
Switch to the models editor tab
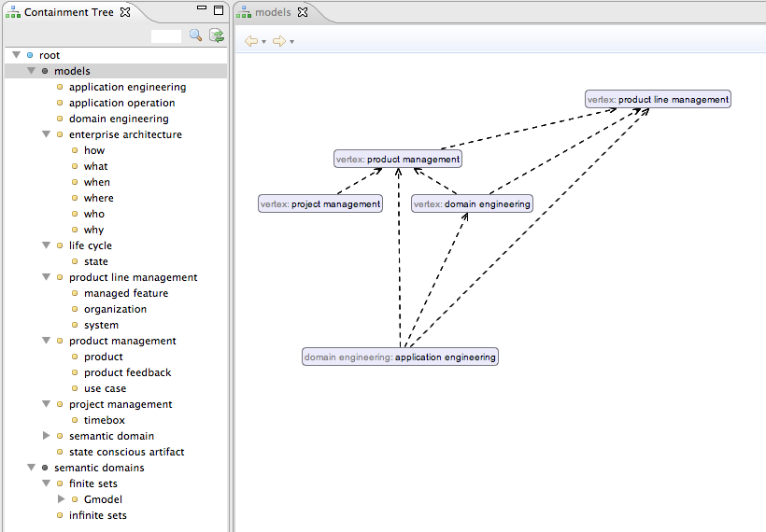pos(272,13)
